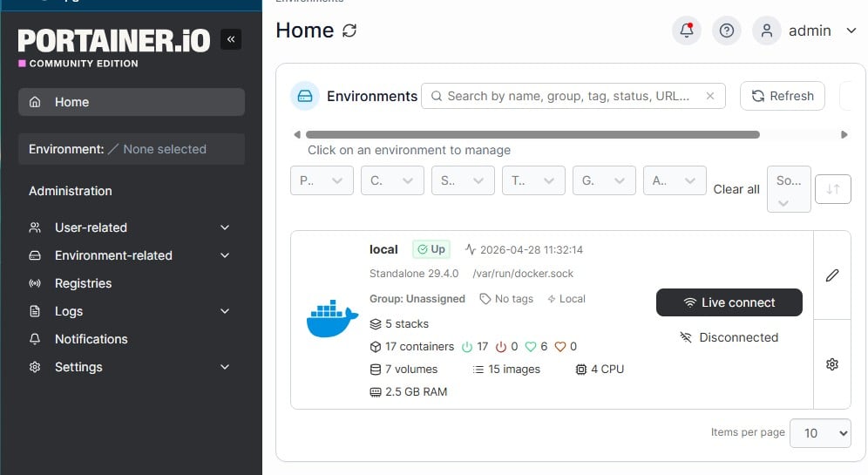The image size is (868, 475).
Task: Click the stopped containers red power icon
Action: pyautogui.click(x=501, y=347)
